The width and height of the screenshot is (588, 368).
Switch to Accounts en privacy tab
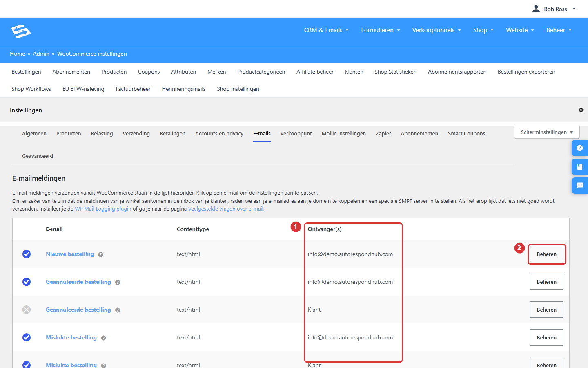219,134
